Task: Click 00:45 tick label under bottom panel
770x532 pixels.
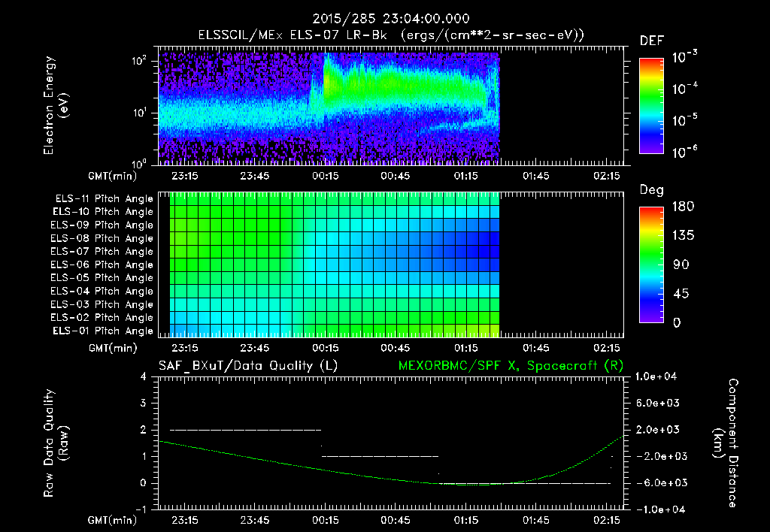Action: click(x=396, y=520)
